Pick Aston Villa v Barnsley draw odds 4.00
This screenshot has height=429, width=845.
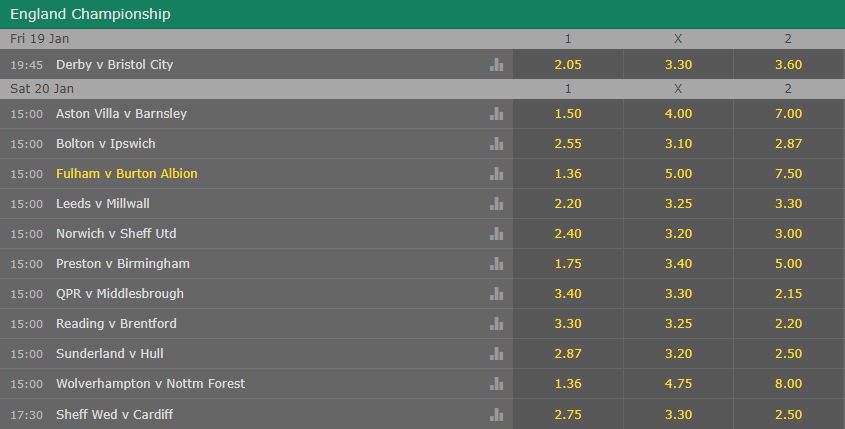(x=678, y=114)
